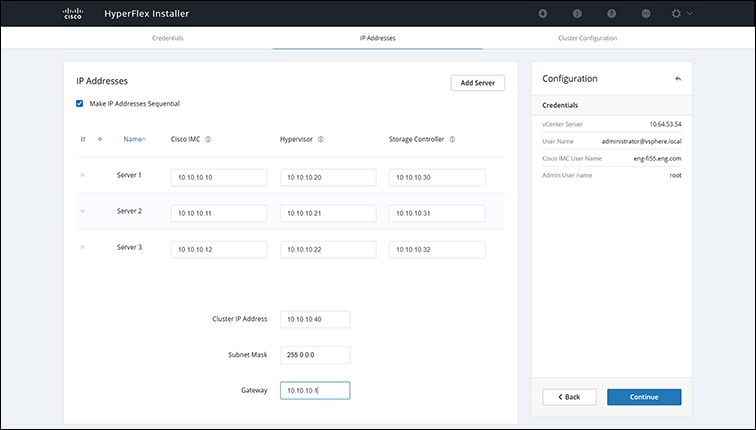Click the Server 1 row label
This screenshot has width=756, height=430.
click(129, 175)
